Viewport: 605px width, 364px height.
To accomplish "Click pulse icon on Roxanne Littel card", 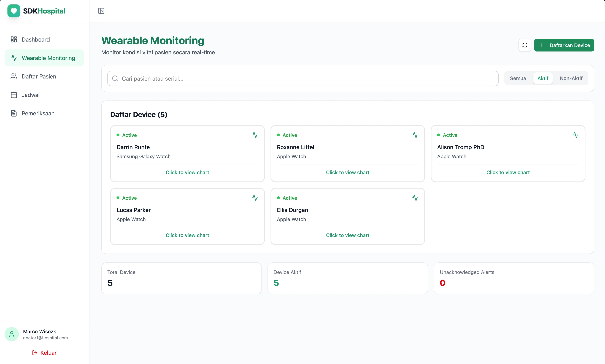I will coord(415,135).
